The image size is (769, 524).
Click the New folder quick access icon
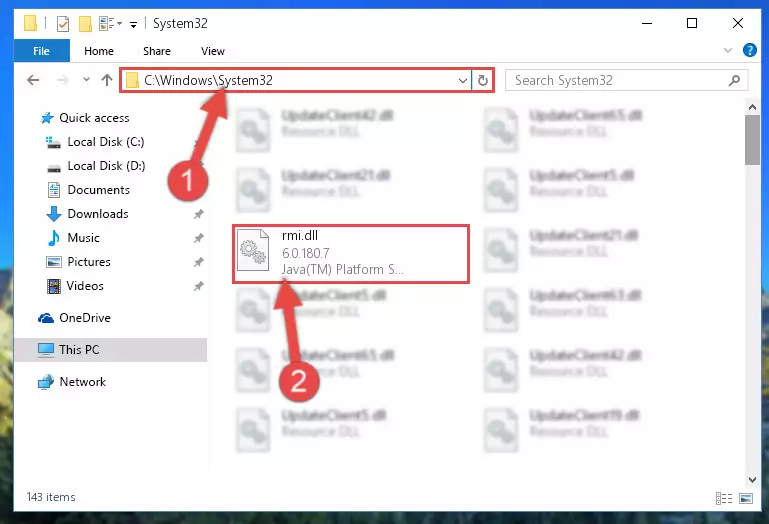pos(85,24)
